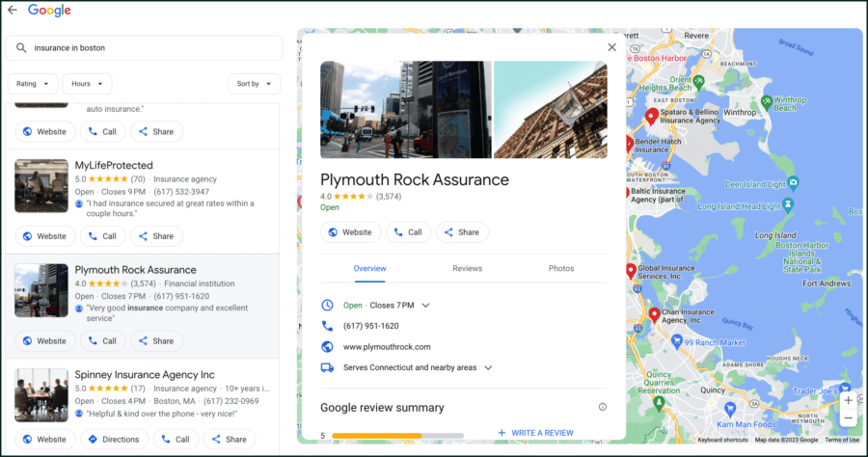Open Plymouth Rock Assurance list thumbnail

[41, 290]
